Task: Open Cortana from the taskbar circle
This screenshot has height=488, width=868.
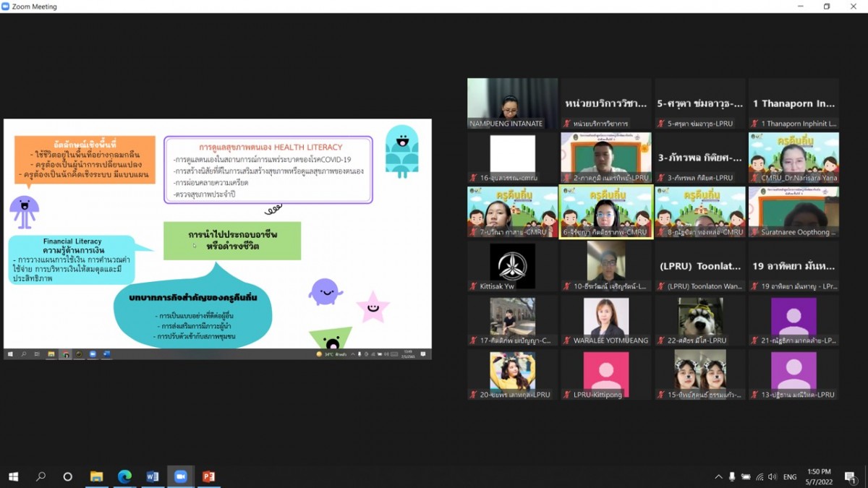Action: 68,476
